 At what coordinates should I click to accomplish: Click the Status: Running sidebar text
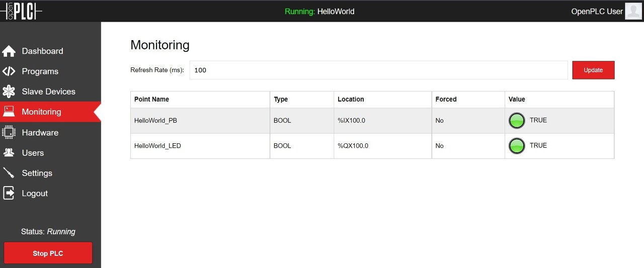(x=48, y=232)
